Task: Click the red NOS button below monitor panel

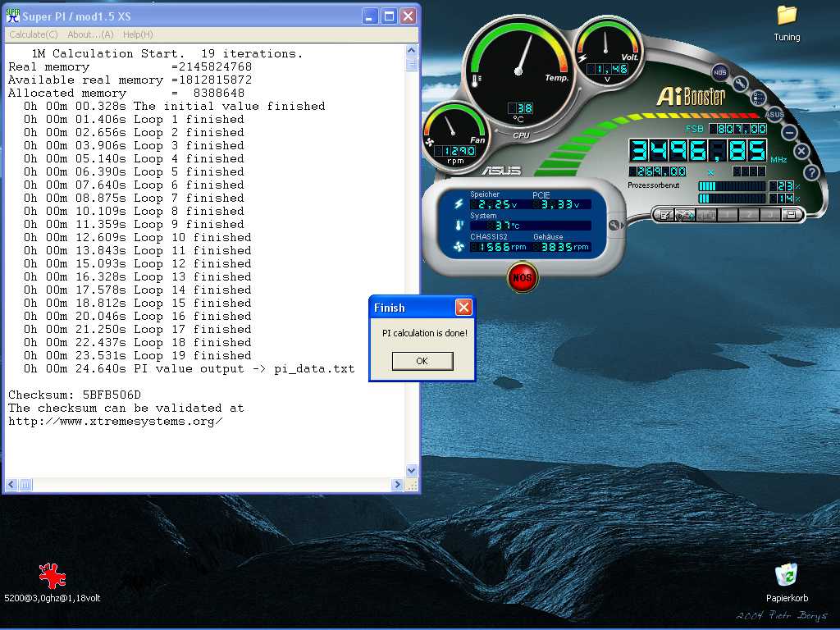Action: [x=523, y=277]
